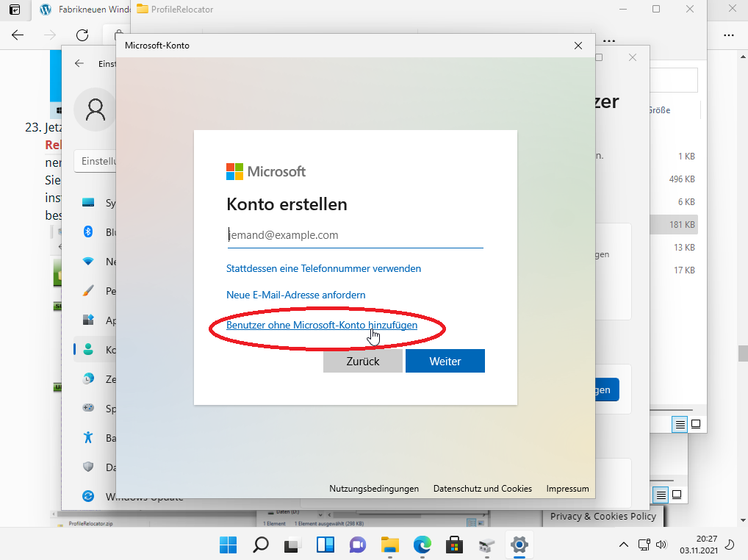Screen dimensions: 748x560
Task: Open Windows Update icon in Settings sidebar
Action: [x=88, y=496]
